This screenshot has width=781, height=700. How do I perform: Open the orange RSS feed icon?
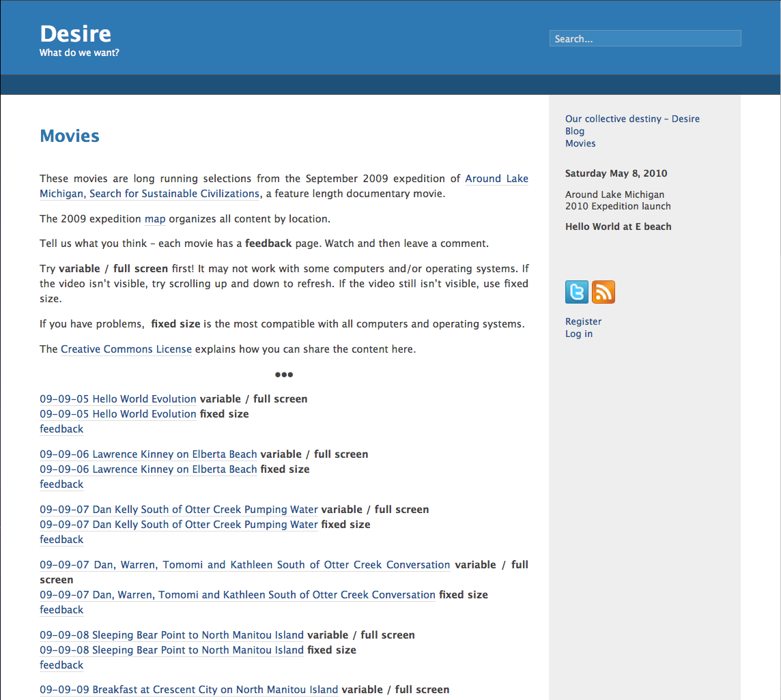[603, 292]
